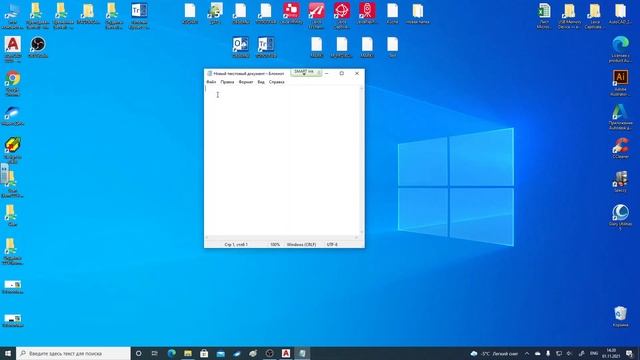This screenshot has width=640, height=360.
Task: Switch to OBS Studio in the taskbar
Action: pyautogui.click(x=269, y=353)
